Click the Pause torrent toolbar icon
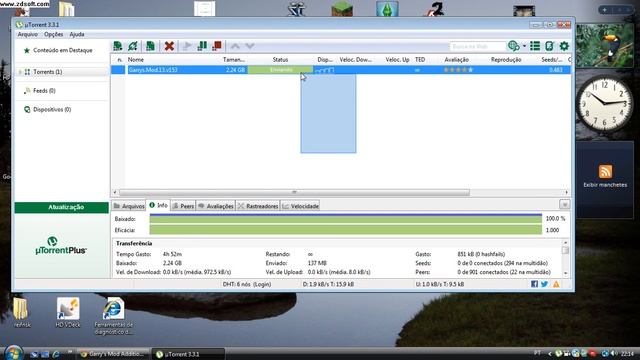 pyautogui.click(x=202, y=46)
